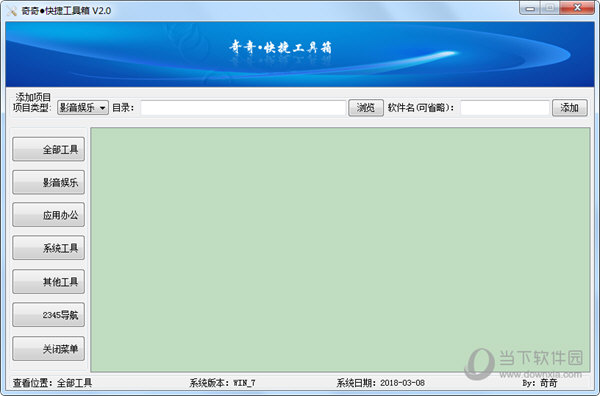Click the 添加 button

tap(570, 108)
